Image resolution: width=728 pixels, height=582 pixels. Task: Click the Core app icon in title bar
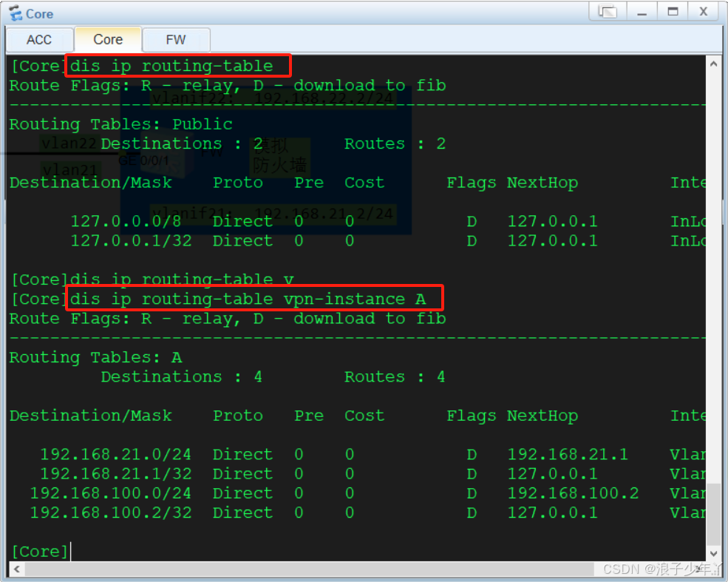coord(16,13)
